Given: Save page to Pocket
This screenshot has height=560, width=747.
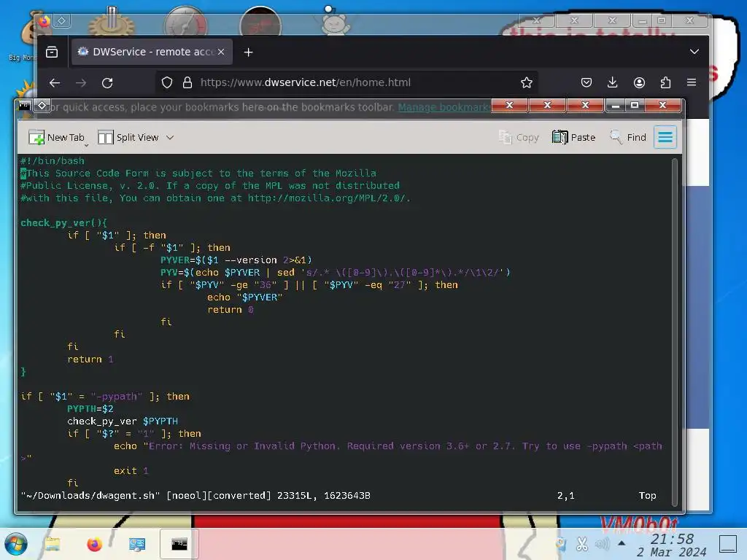Looking at the screenshot, I should [x=587, y=83].
